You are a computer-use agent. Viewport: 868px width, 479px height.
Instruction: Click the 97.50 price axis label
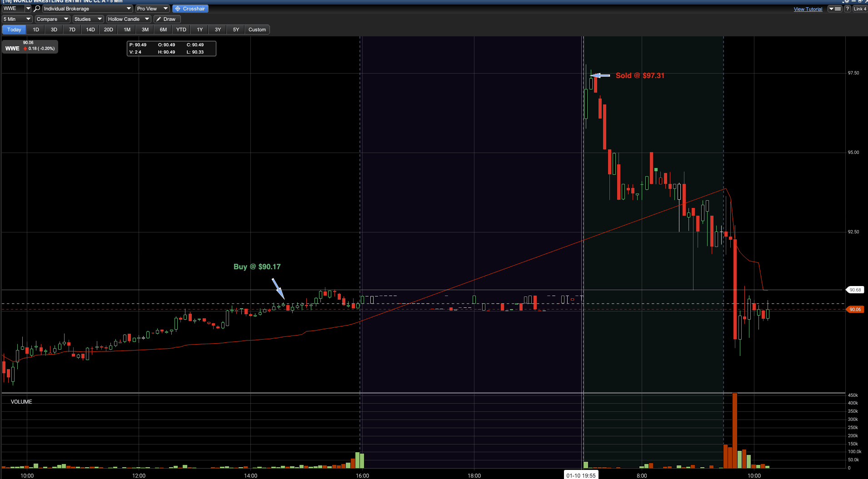(x=853, y=73)
